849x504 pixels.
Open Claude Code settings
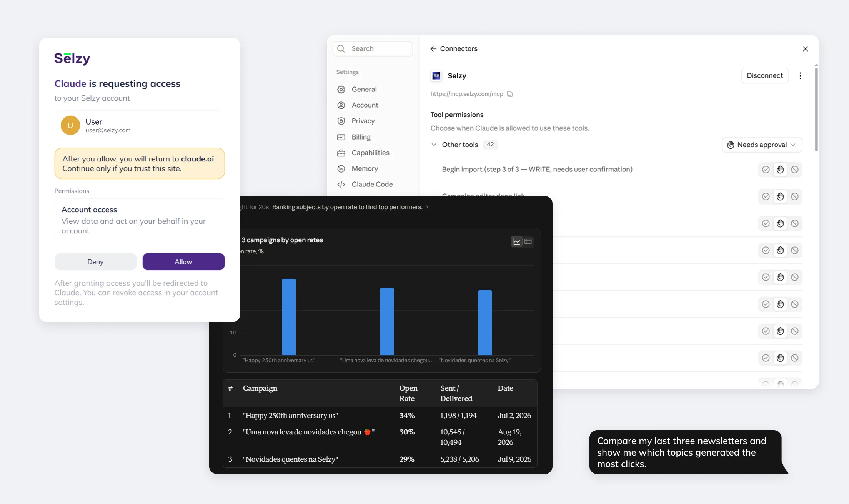(x=373, y=185)
